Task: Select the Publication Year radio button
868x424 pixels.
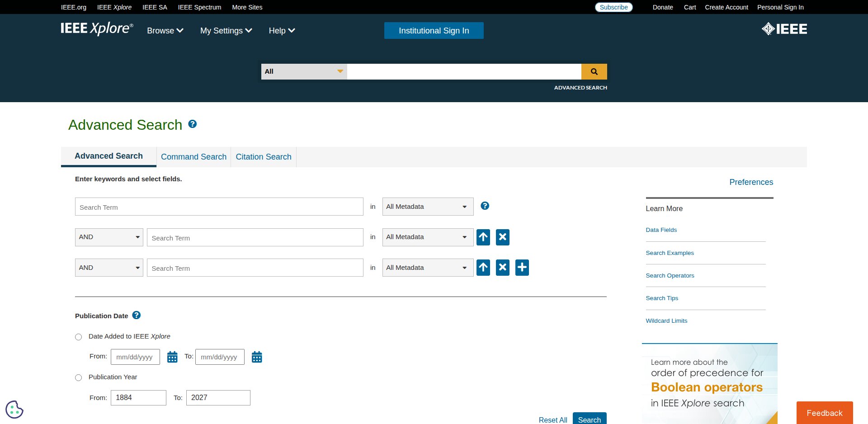Action: point(79,377)
